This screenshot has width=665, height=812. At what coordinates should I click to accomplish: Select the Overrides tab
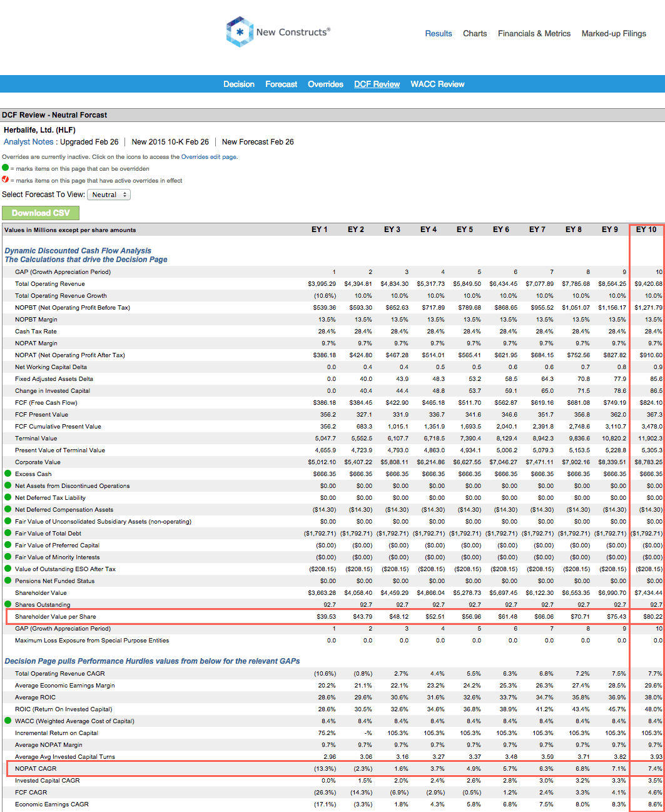click(325, 84)
